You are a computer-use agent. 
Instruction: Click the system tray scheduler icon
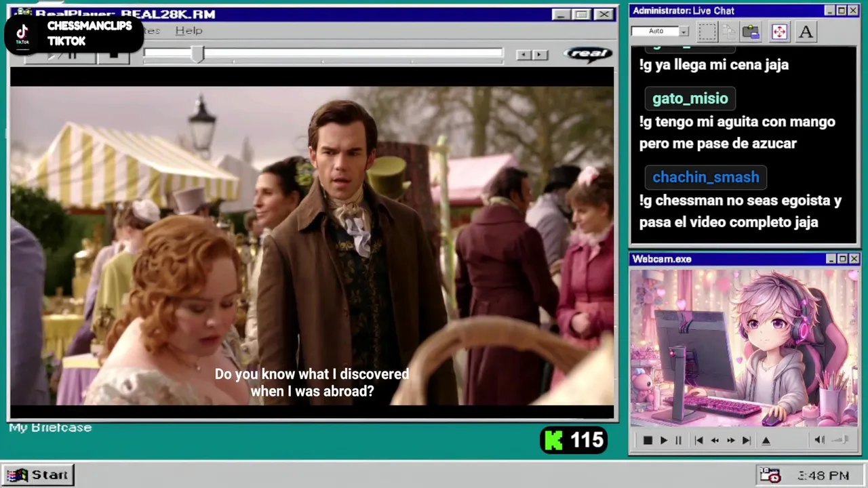coord(770,475)
